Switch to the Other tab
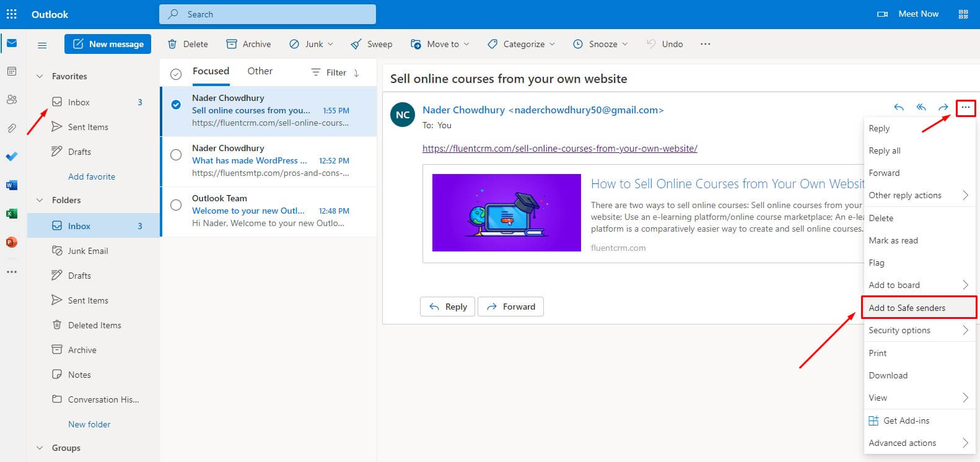Screen dimensions: 980x462 point(260,71)
